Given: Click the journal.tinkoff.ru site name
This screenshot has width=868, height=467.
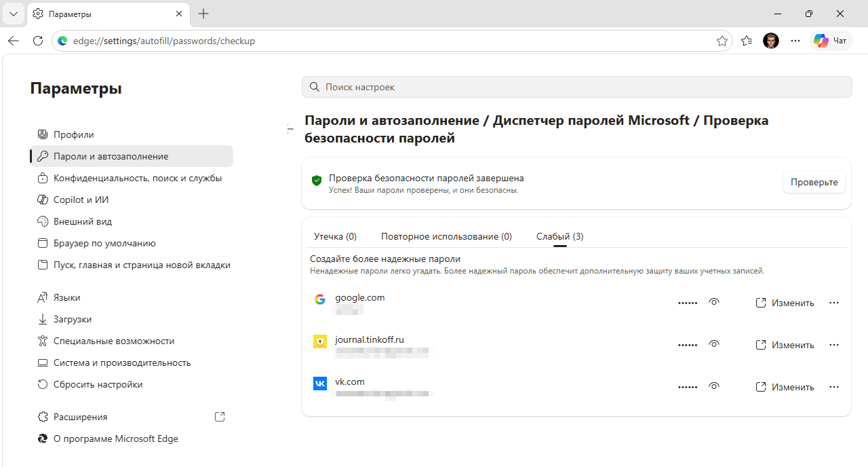Looking at the screenshot, I should click(370, 339).
